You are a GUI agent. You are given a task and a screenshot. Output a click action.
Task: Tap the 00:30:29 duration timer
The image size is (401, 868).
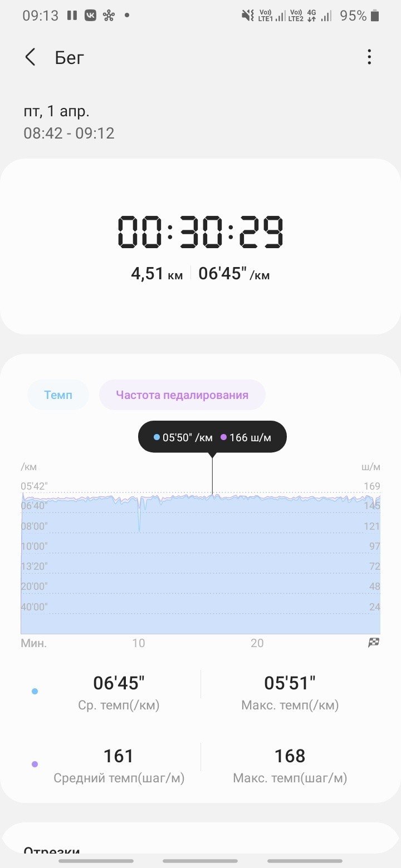[x=200, y=232]
